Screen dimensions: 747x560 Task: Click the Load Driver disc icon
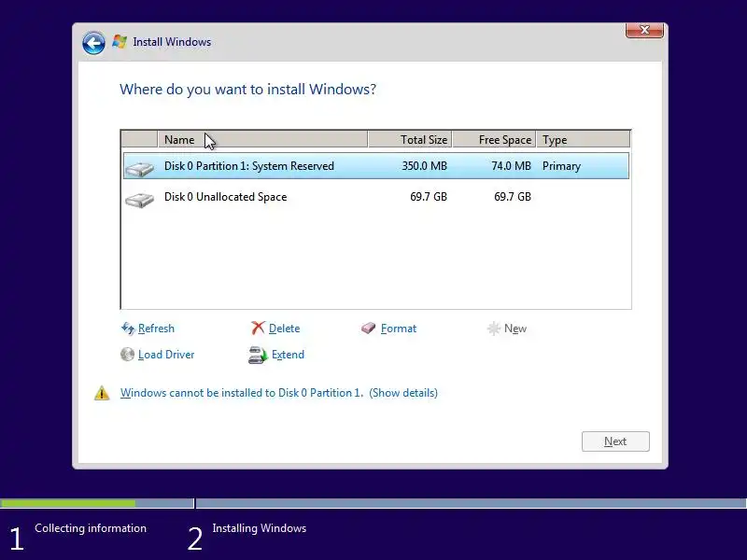coord(127,355)
